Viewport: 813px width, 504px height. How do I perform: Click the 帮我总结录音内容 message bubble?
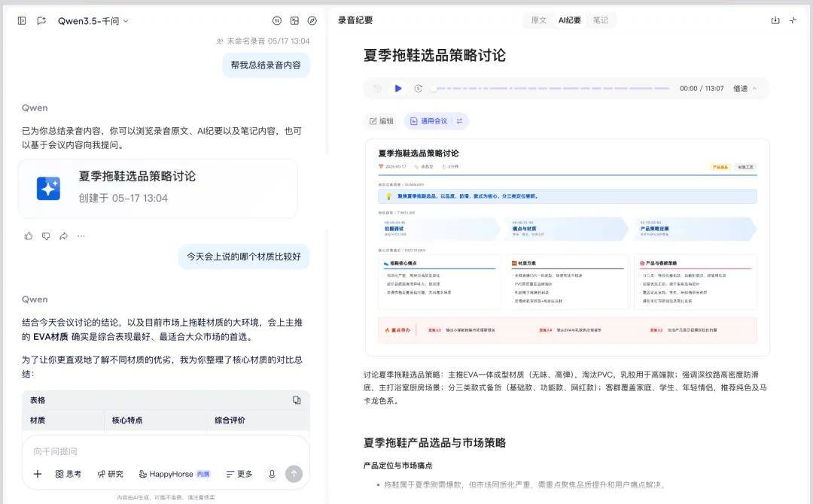click(x=266, y=65)
